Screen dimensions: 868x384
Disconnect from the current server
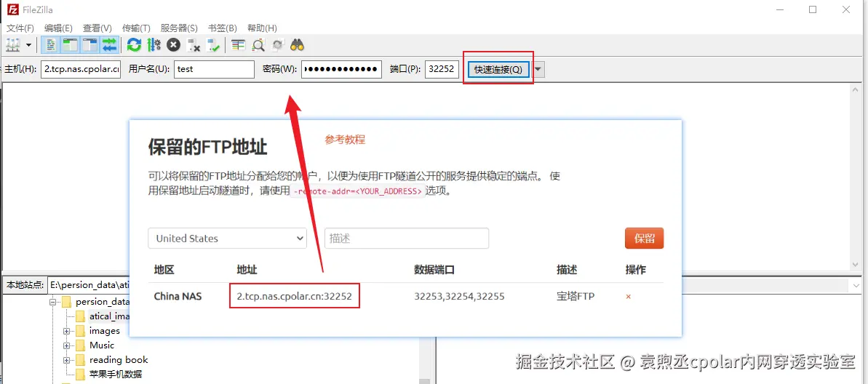tap(194, 45)
